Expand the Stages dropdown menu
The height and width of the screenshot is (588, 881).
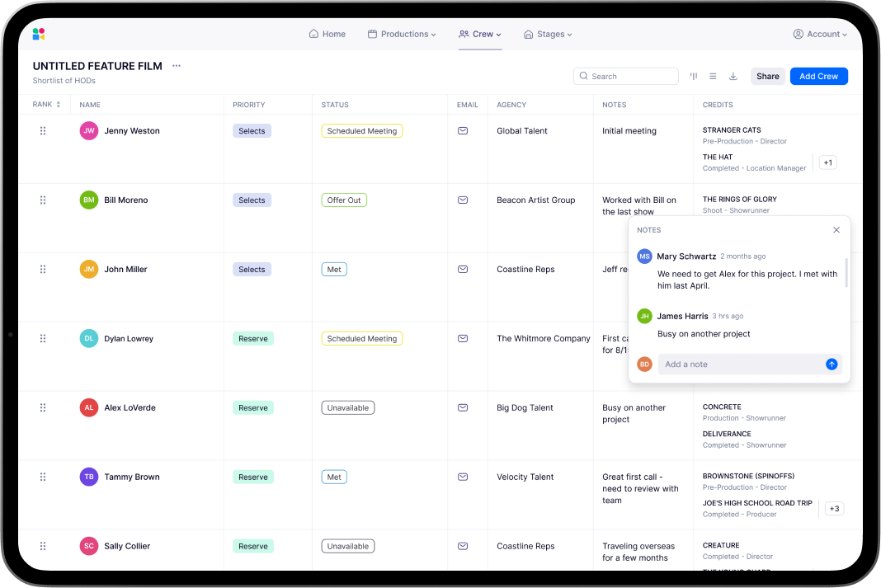pos(548,34)
